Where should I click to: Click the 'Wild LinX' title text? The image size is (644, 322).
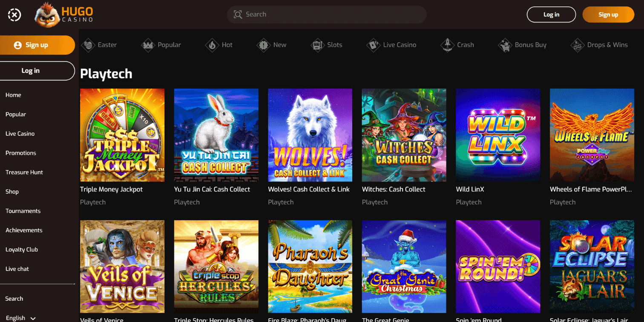tap(470, 189)
